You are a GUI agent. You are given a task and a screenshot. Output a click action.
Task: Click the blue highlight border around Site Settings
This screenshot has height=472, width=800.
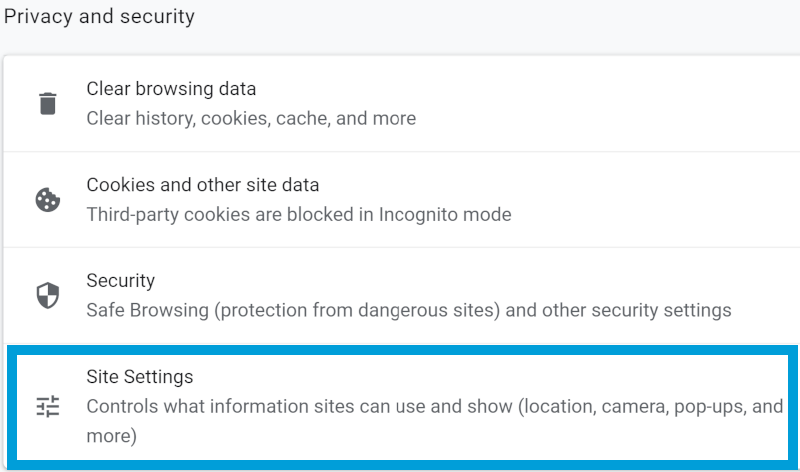[x=400, y=348]
